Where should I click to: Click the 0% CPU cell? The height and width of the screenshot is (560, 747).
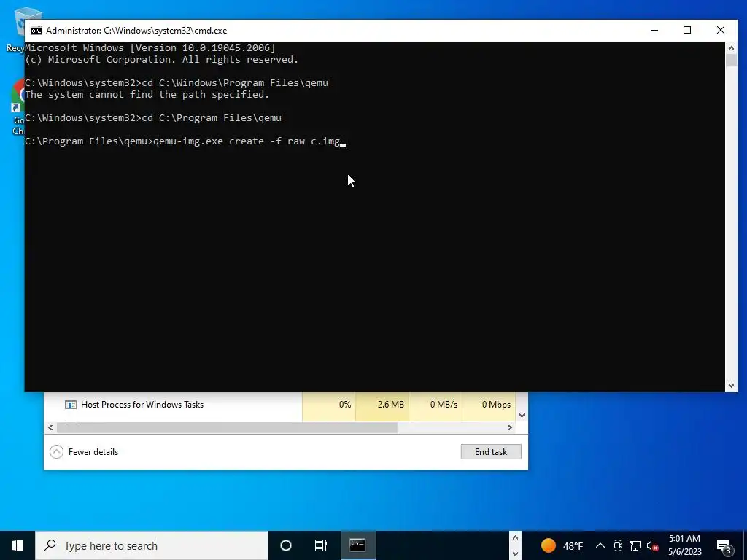click(329, 405)
